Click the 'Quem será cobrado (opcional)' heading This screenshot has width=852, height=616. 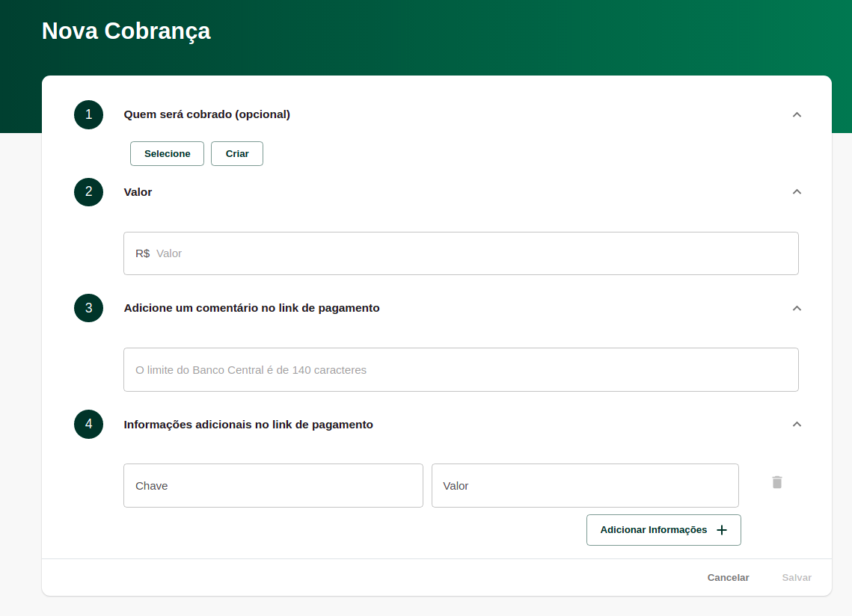(x=206, y=114)
